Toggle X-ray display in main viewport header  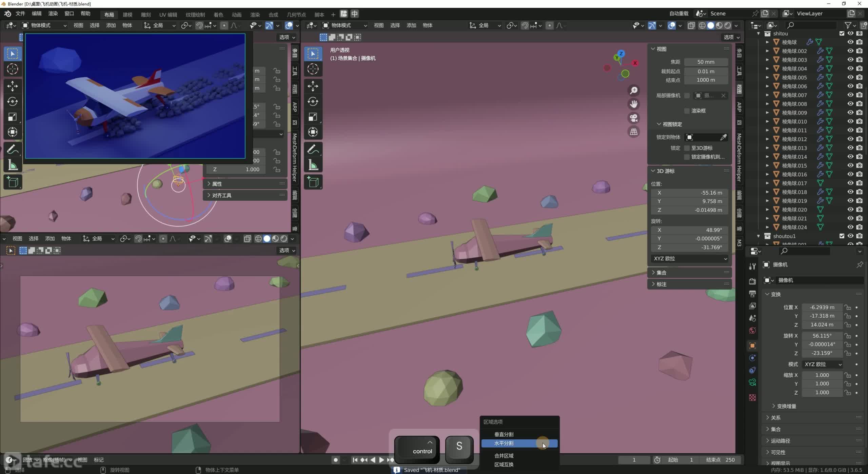pyautogui.click(x=691, y=25)
